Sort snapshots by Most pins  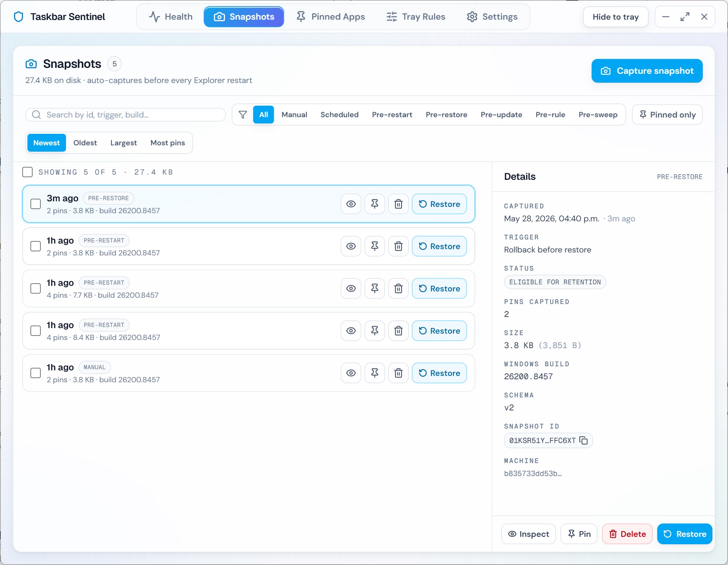pos(168,143)
